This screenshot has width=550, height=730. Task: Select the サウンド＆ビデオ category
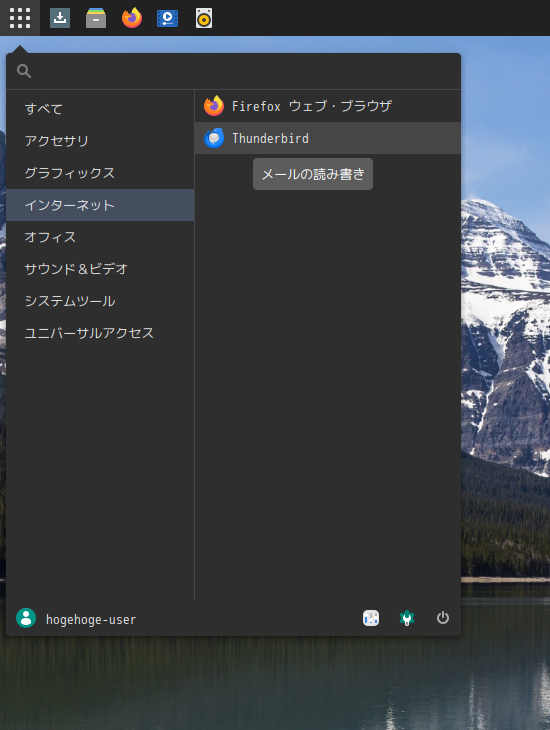tap(100, 269)
